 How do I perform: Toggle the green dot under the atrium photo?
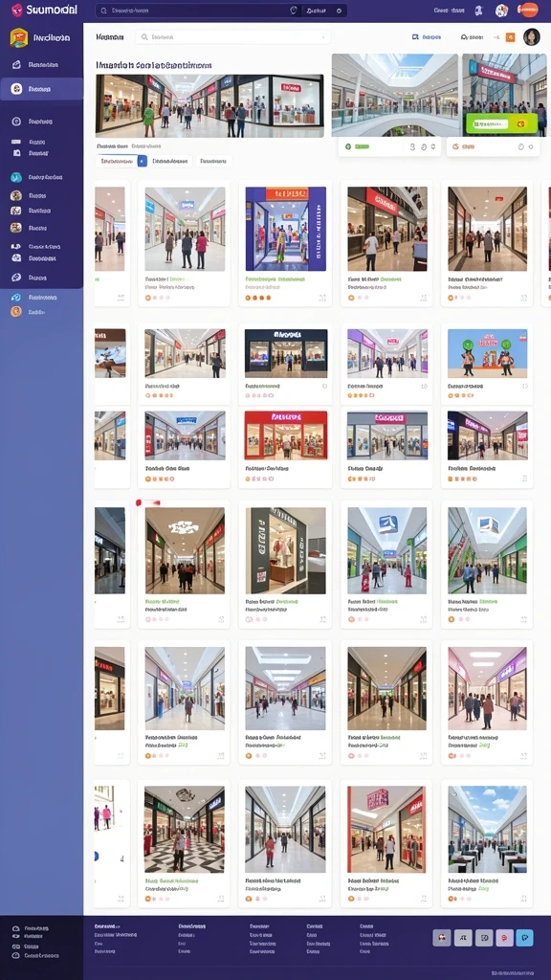348,146
